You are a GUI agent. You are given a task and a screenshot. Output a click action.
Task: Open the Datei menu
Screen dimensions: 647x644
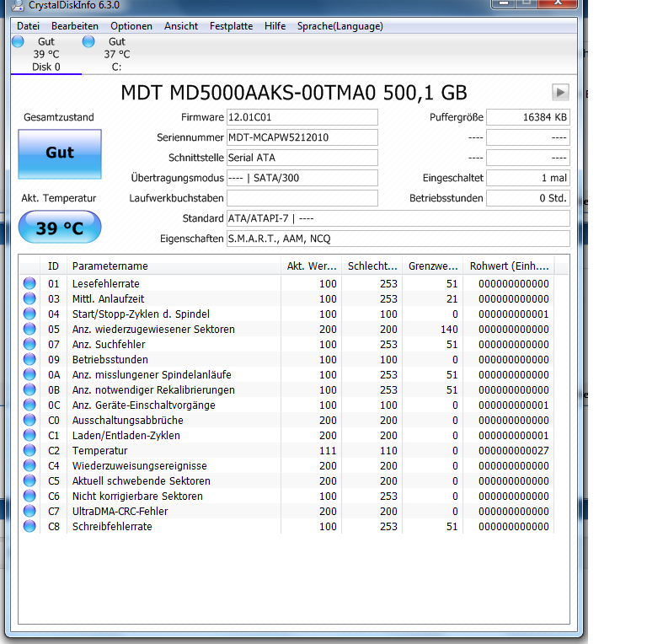click(28, 26)
